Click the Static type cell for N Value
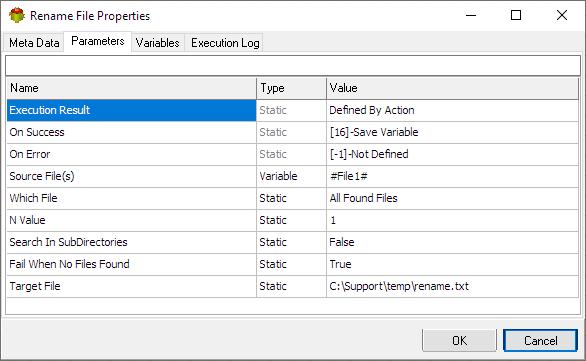The width and height of the screenshot is (586, 361). pos(292,220)
